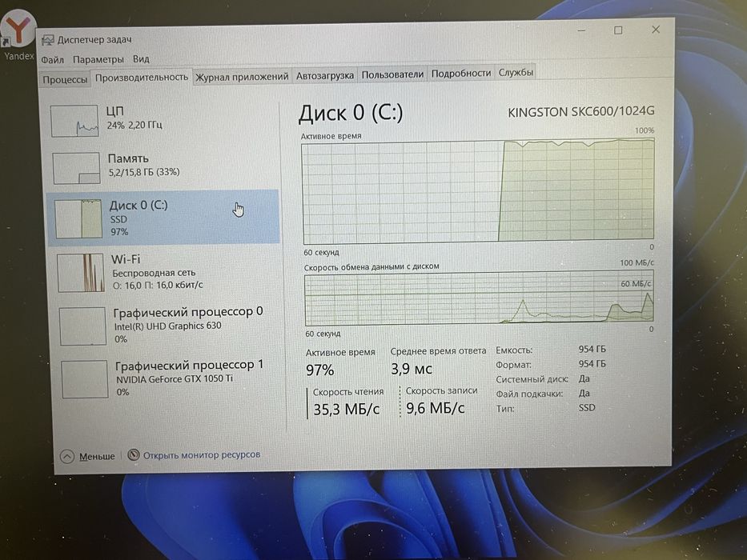747x560 pixels.
Task: Select Графический процессор 1 graph thumbnail
Action: 85,379
